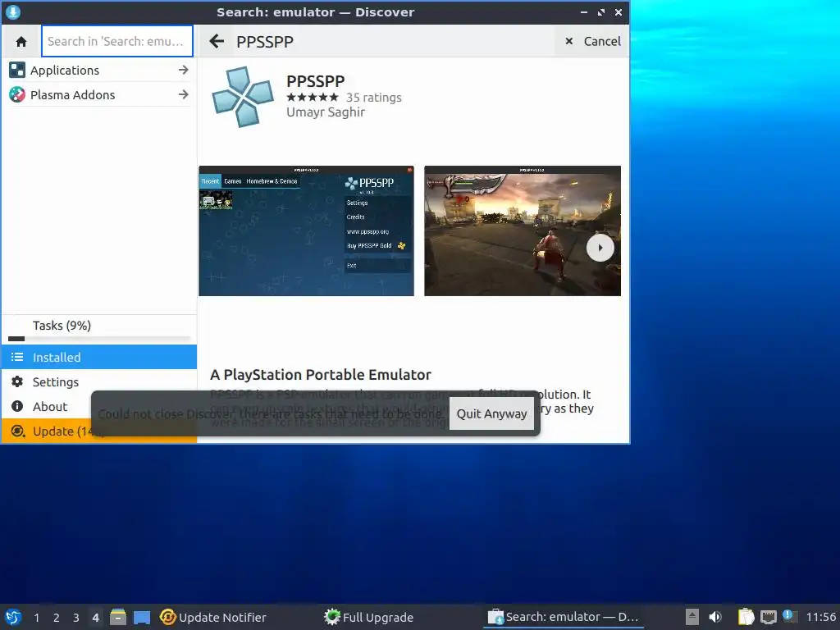Cancel the PPSSPP installation
The image size is (840, 630).
593,41
